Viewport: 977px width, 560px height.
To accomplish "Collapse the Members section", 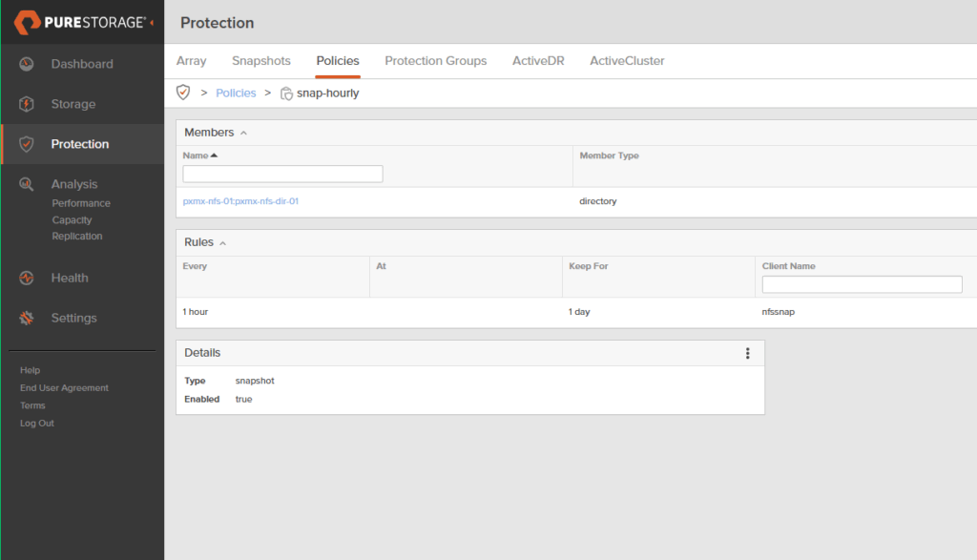I will pyautogui.click(x=243, y=134).
